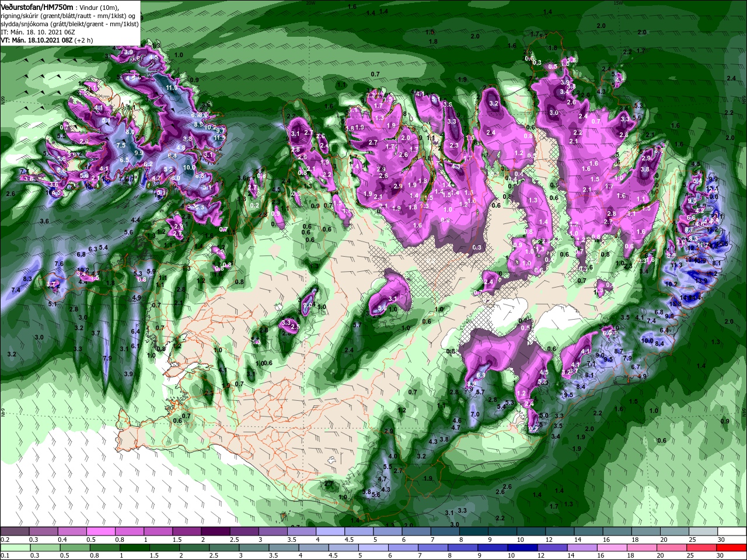Select the 0.5 green swatch, bottom legend row
747x560 pixels.
[75, 548]
